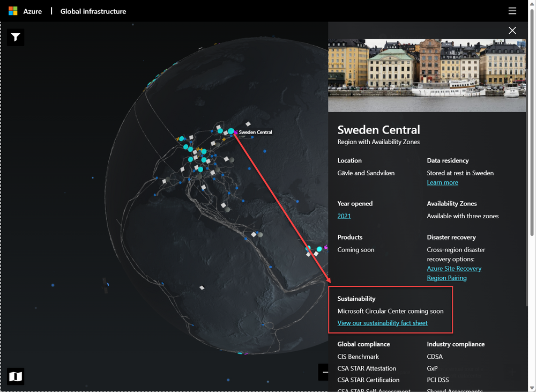Click the Stockholm waterfront photo thumbnail
This screenshot has height=392, width=536.
[427, 75]
